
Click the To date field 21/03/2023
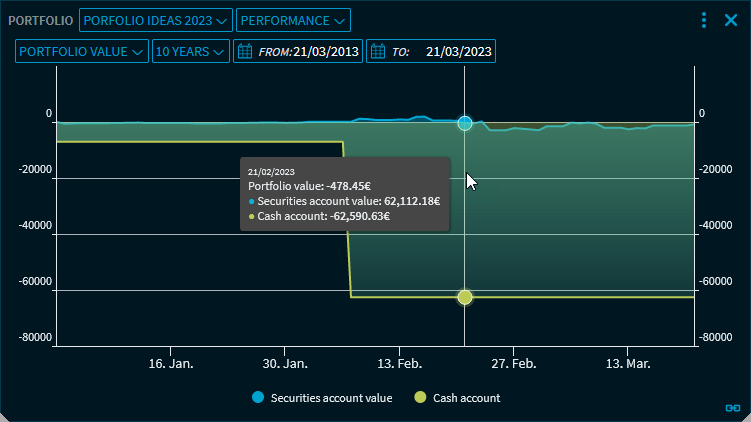[457, 51]
